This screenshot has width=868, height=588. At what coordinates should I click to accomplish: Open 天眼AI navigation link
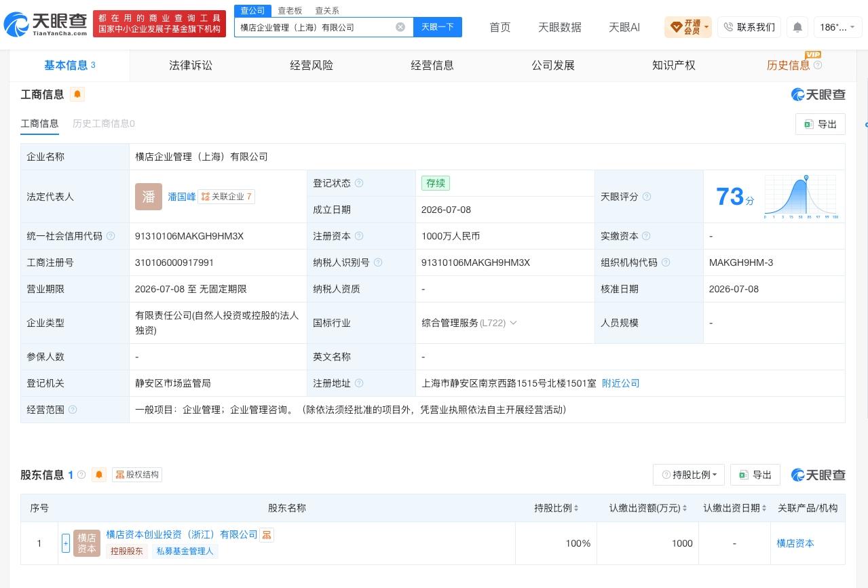click(x=624, y=27)
